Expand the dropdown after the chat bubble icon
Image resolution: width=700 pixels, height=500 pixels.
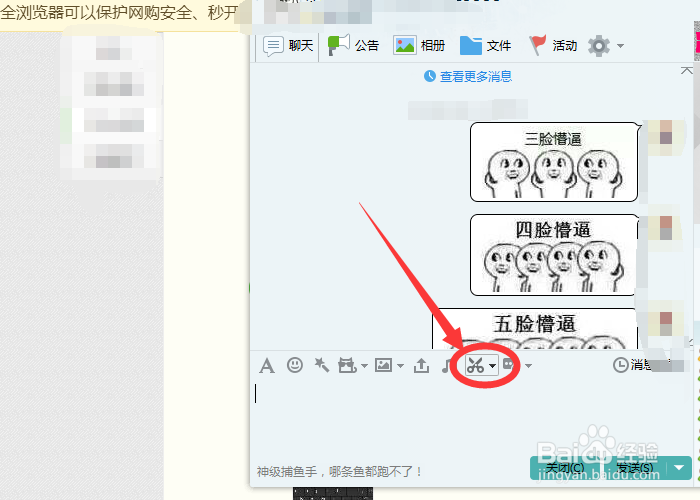pyautogui.click(x=529, y=366)
